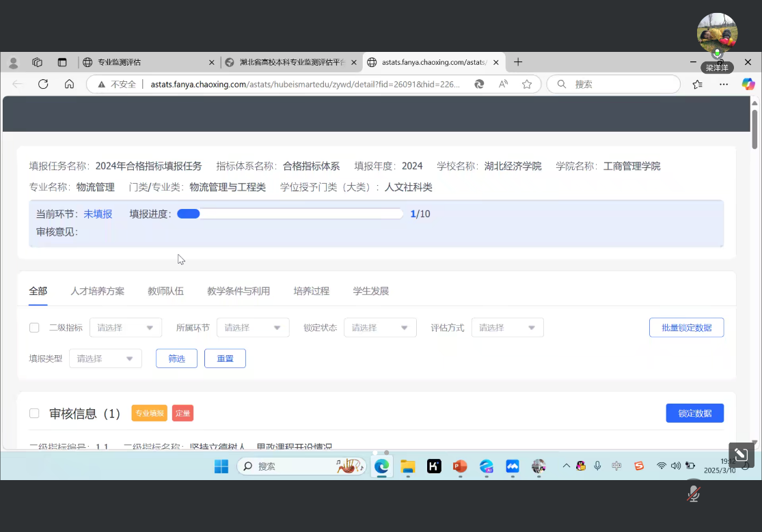
Task: Go to the browser home page
Action: click(x=69, y=84)
